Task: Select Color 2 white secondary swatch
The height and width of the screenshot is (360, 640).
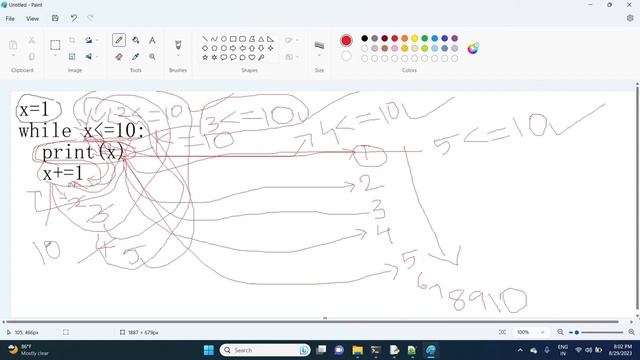Action: pos(346,56)
